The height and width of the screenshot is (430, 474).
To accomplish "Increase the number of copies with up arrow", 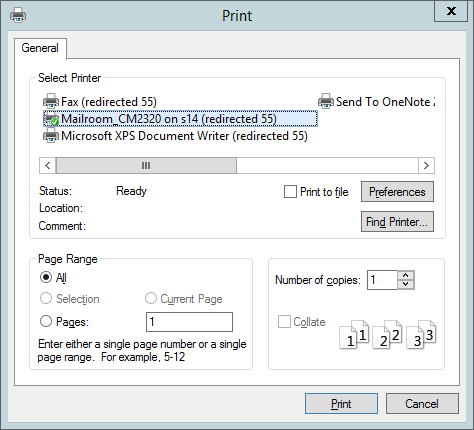I will click(406, 275).
